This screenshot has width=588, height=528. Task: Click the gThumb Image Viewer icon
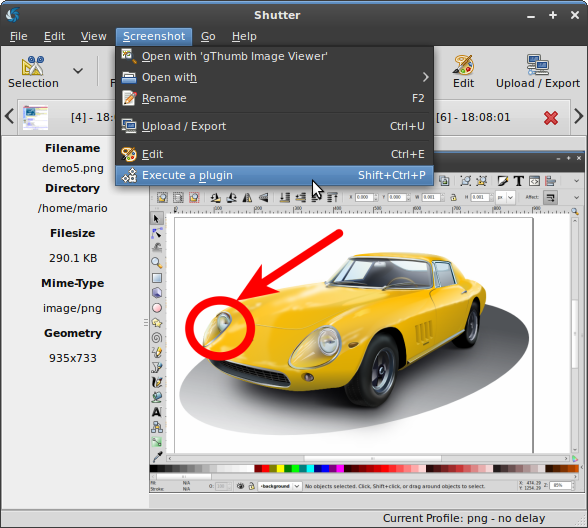[x=129, y=56]
